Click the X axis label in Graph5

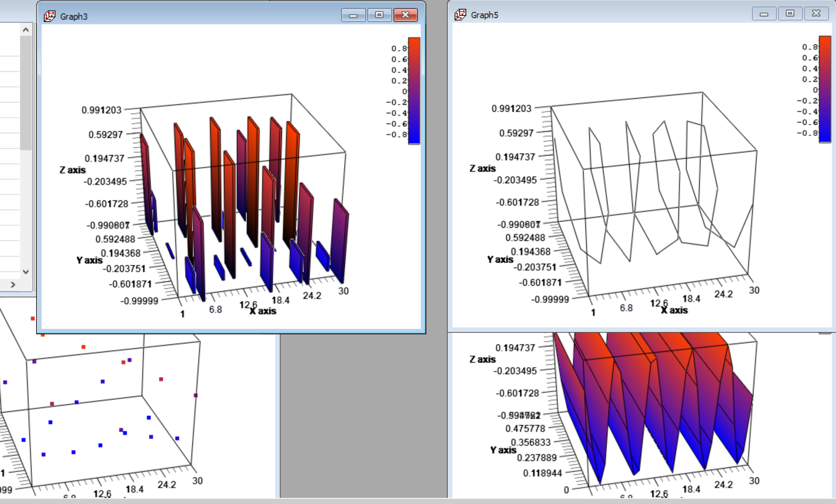click(x=674, y=310)
